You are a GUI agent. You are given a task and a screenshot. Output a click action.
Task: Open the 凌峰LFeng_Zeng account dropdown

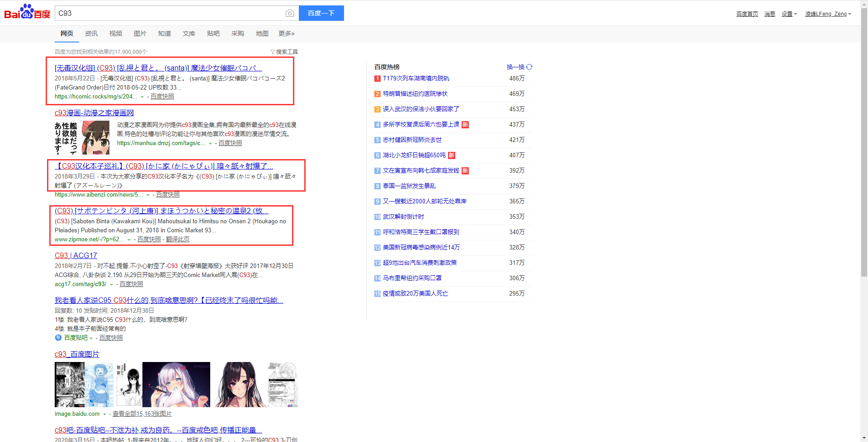click(x=828, y=14)
